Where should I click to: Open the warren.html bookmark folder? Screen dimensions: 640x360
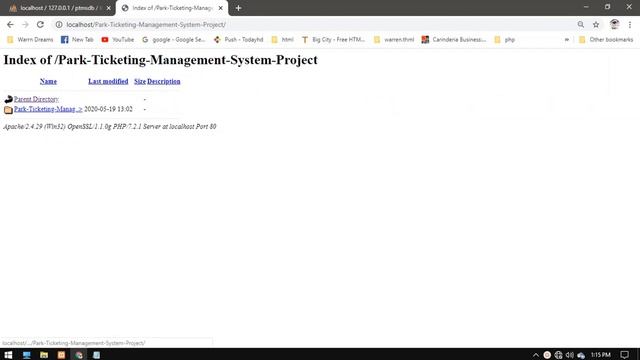(x=393, y=40)
